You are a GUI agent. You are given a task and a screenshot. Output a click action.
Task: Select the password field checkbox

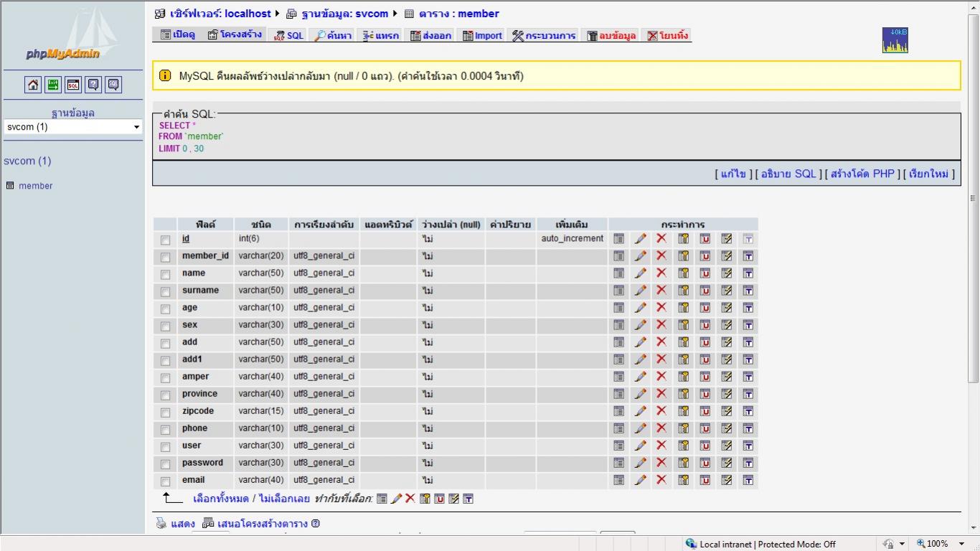(x=166, y=463)
